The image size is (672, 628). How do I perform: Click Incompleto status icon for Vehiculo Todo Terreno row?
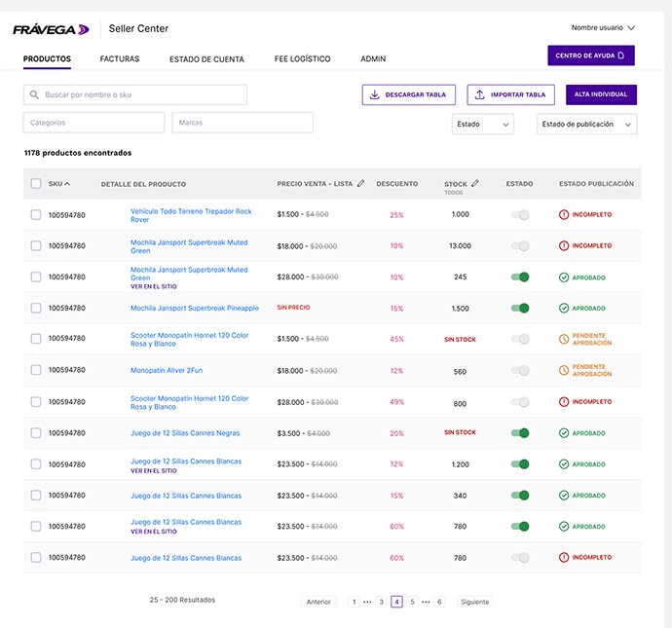[564, 214]
